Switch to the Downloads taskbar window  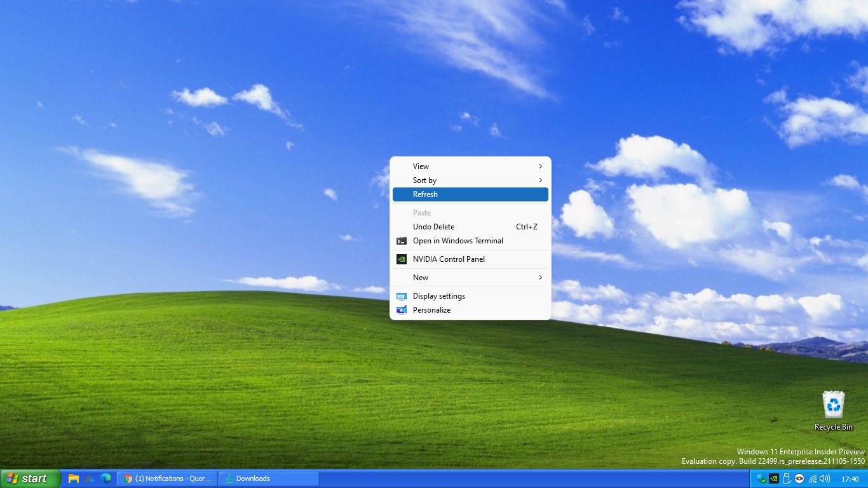(268, 478)
